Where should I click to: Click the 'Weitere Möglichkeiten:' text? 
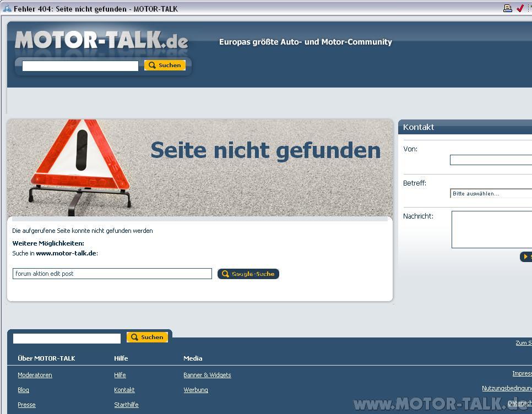pyautogui.click(x=48, y=243)
